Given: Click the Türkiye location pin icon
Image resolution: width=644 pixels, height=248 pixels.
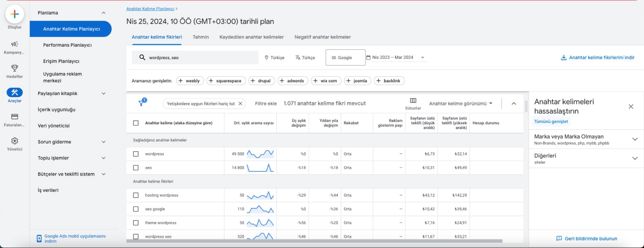Looking at the screenshot, I should 266,57.
